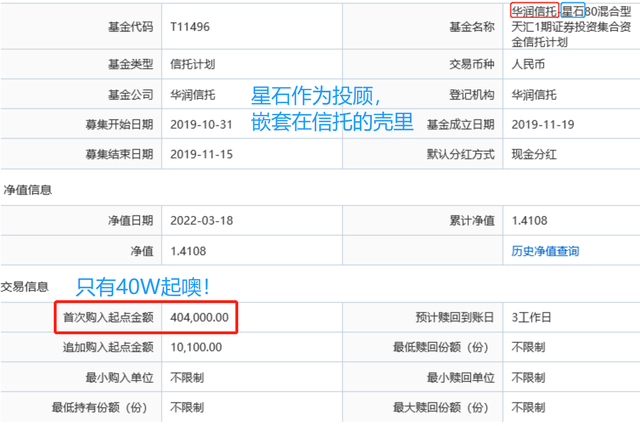Image resolution: width=640 pixels, height=426 pixels.
Task: Click the 净值信息 section heading
Action: [27, 190]
